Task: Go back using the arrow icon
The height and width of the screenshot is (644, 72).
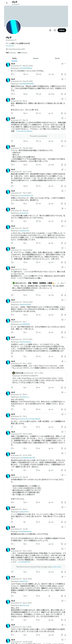Action: [x=7, y=3]
